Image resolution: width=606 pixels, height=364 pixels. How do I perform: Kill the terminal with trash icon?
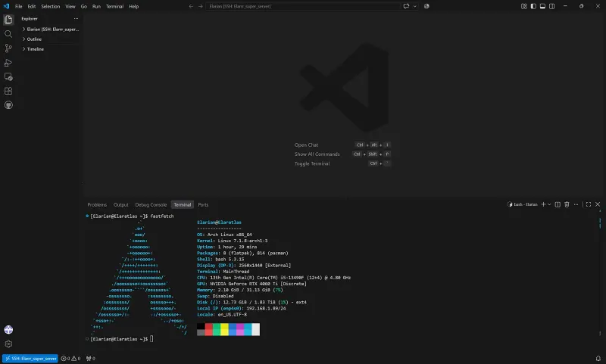tap(567, 204)
